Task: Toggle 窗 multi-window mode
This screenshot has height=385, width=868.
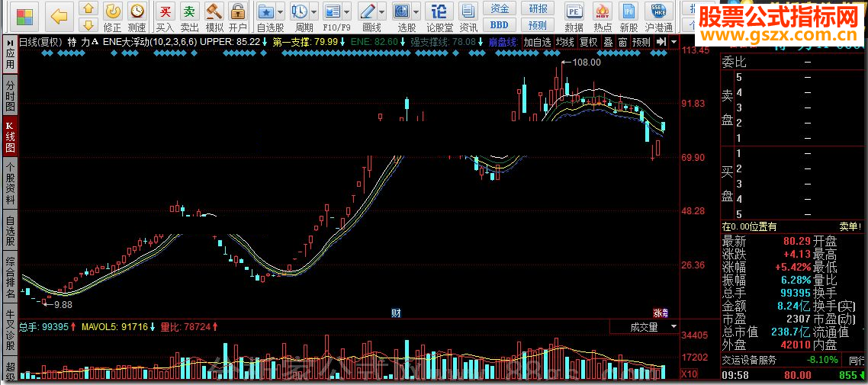Action: 622,41
